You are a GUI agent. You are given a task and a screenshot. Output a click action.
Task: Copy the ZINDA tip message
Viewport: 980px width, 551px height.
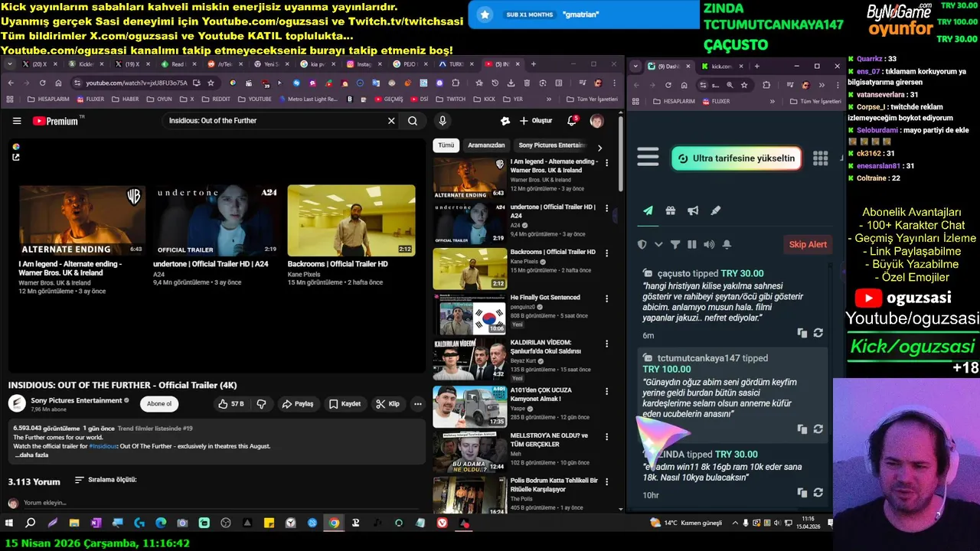802,493
